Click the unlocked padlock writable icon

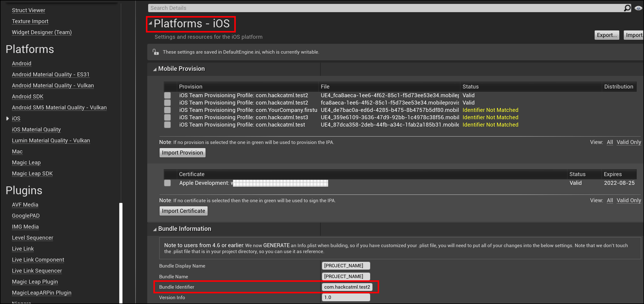[155, 52]
